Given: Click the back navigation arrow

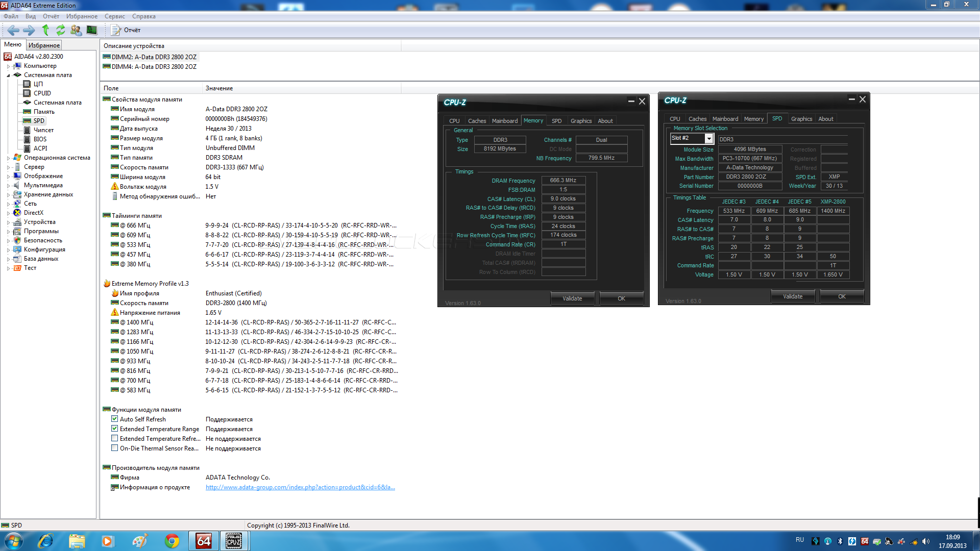Looking at the screenshot, I should point(13,30).
